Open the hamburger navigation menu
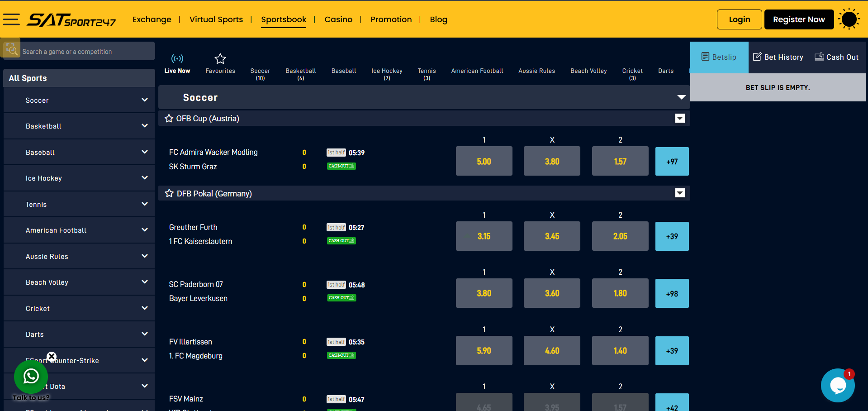The width and height of the screenshot is (868, 411). pos(12,19)
